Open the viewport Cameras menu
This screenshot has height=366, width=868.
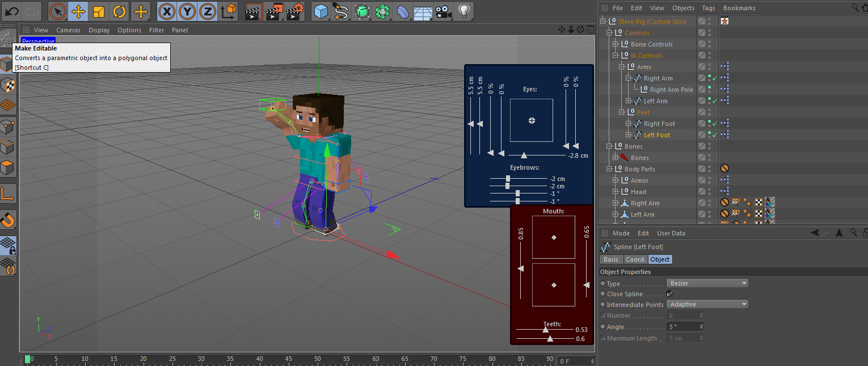pos(68,30)
